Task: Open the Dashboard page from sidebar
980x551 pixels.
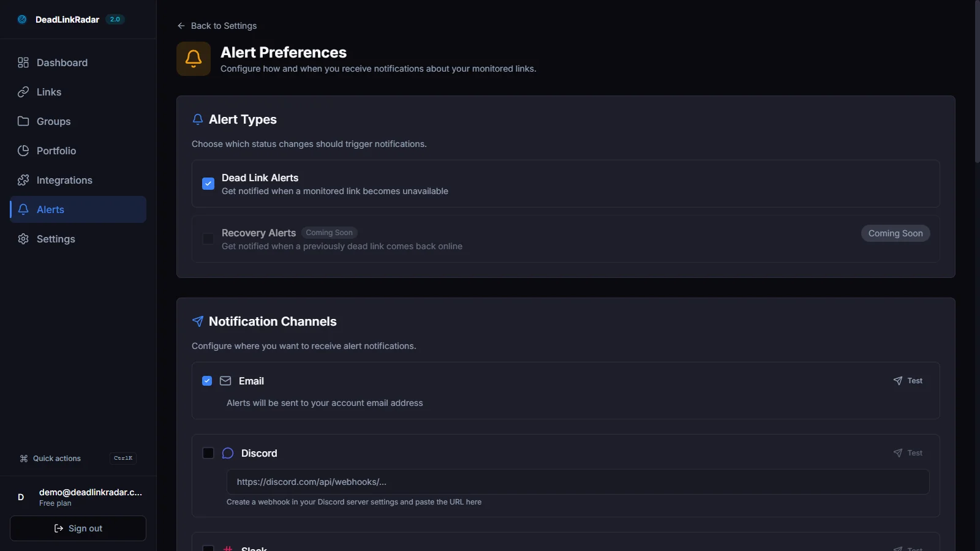Action: click(x=61, y=62)
